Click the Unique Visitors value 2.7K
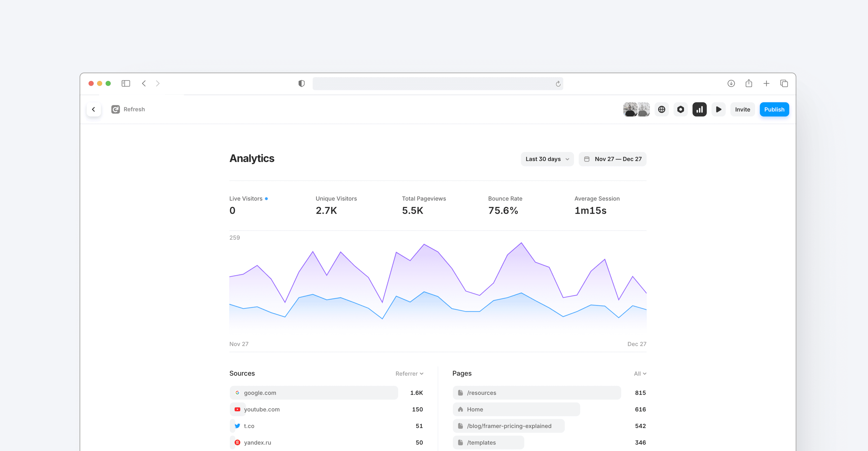 326,211
